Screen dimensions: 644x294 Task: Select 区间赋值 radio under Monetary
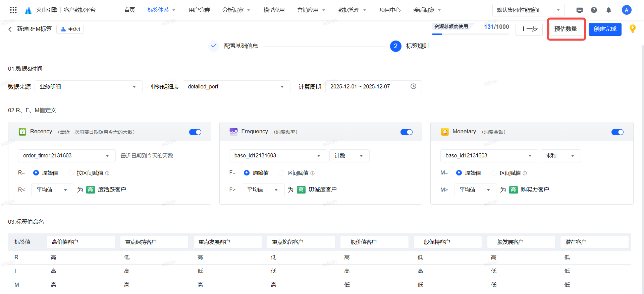click(x=494, y=173)
